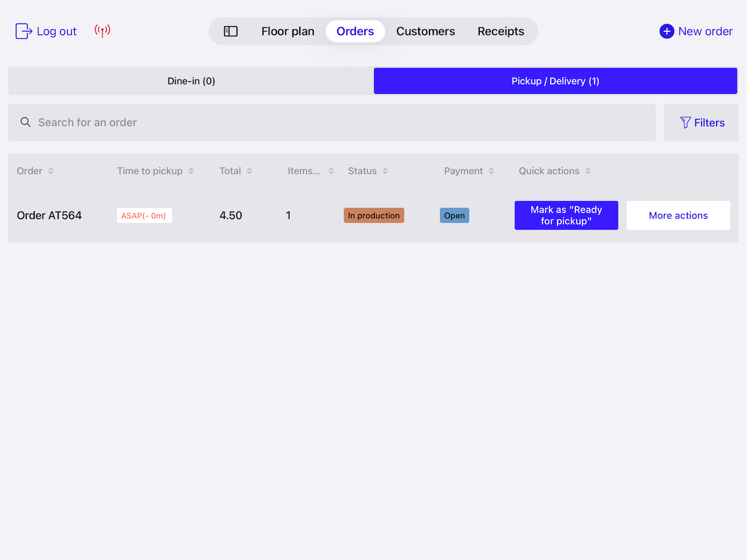The image size is (747, 560).
Task: Switch to the Customers tab
Action: click(x=426, y=31)
